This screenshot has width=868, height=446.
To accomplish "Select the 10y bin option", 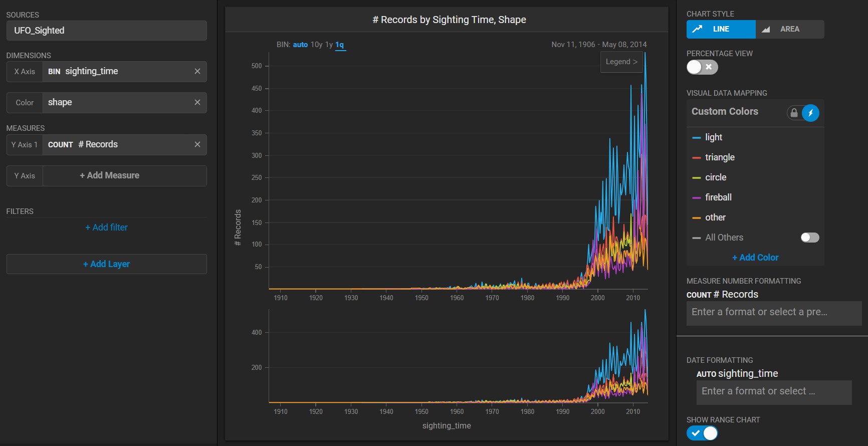I will tap(316, 45).
